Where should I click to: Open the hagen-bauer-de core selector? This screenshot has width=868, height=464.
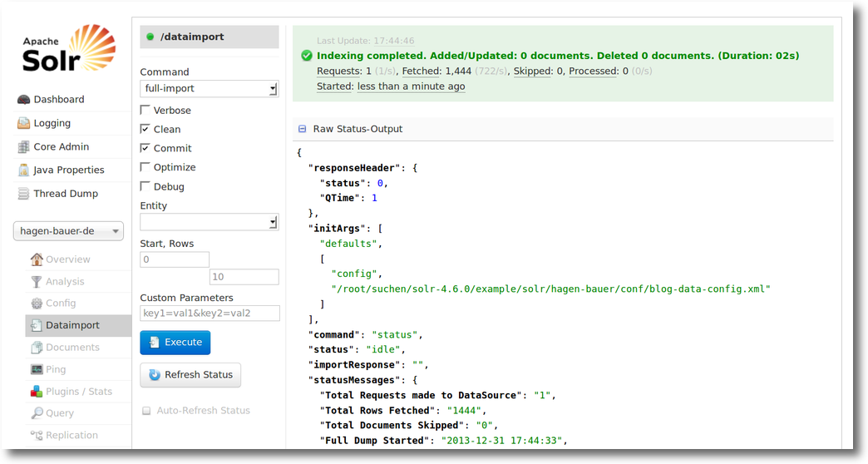coord(69,231)
